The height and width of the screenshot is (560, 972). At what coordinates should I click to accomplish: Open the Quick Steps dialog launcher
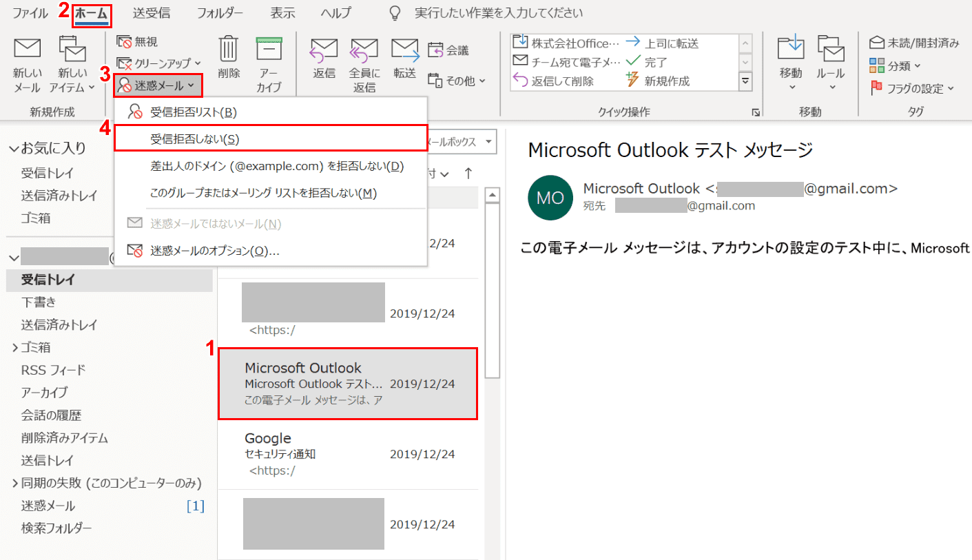point(756,112)
